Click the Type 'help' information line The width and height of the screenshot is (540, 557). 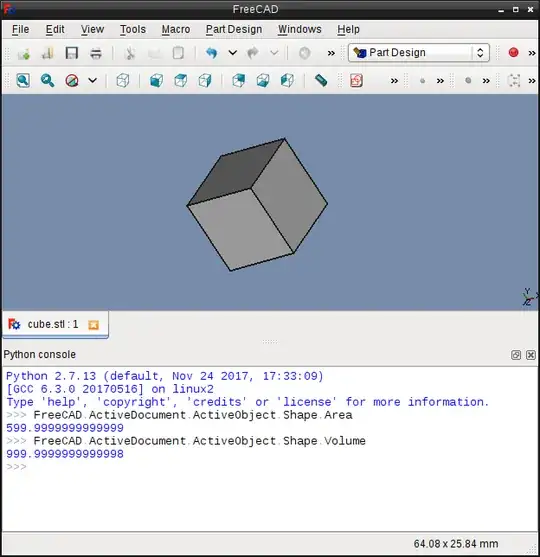(x=248, y=402)
